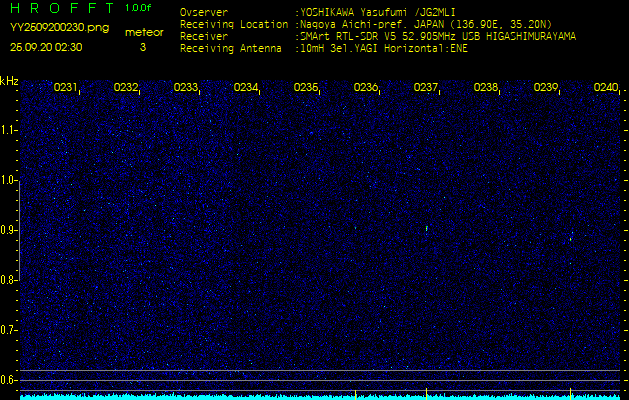Image resolution: width=629 pixels, height=400 pixels.
Task: Select the 1.0 frequency axis label
Action: [9, 180]
